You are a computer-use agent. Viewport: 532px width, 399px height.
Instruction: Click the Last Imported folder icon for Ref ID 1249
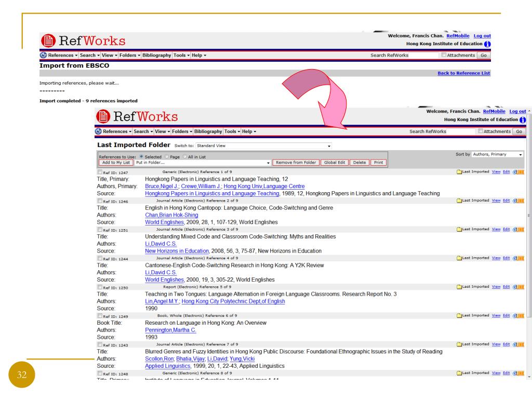coord(459,316)
